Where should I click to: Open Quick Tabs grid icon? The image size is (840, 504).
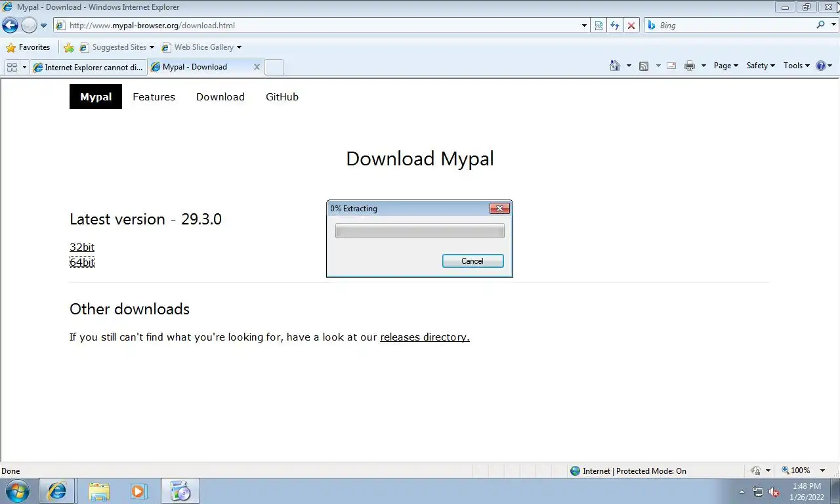point(12,67)
